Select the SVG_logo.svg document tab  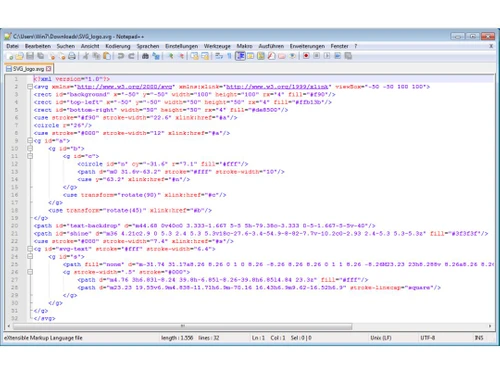point(28,69)
